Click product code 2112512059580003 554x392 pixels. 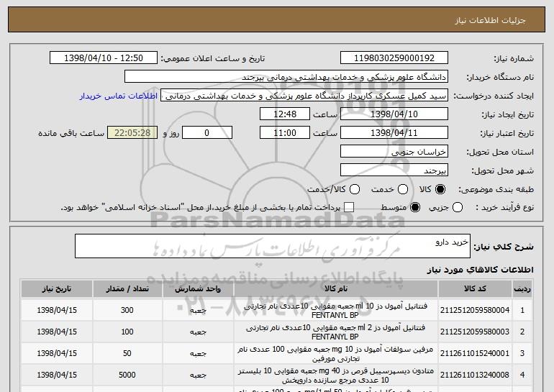[475, 332]
